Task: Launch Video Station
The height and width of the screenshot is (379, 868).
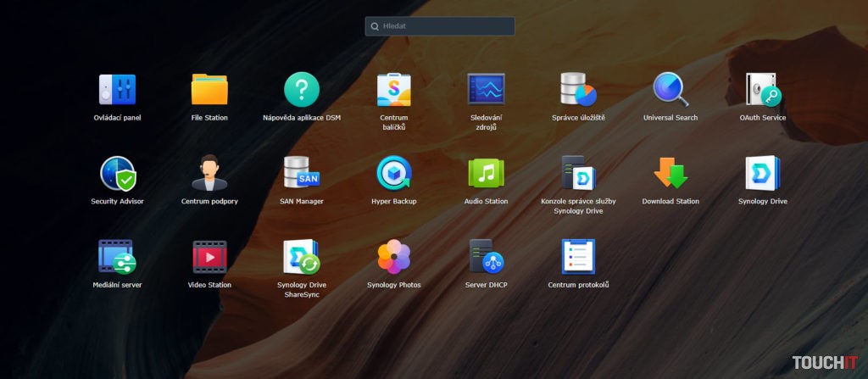Action: 209,257
